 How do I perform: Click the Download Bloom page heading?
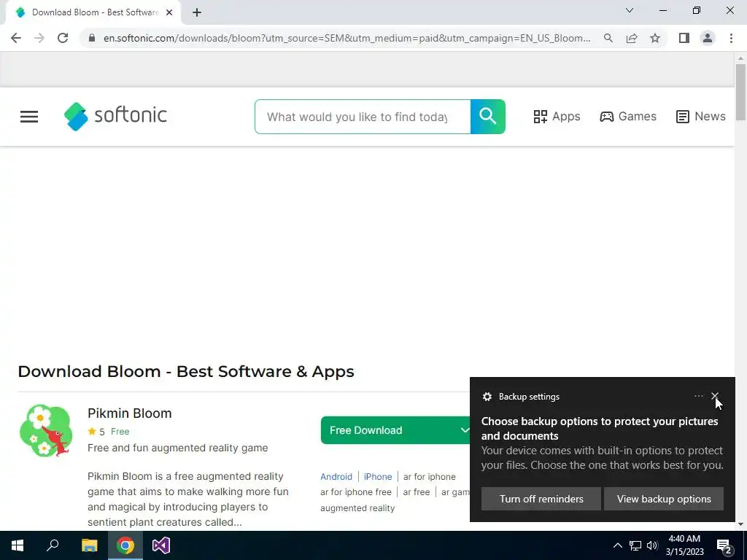186,371
